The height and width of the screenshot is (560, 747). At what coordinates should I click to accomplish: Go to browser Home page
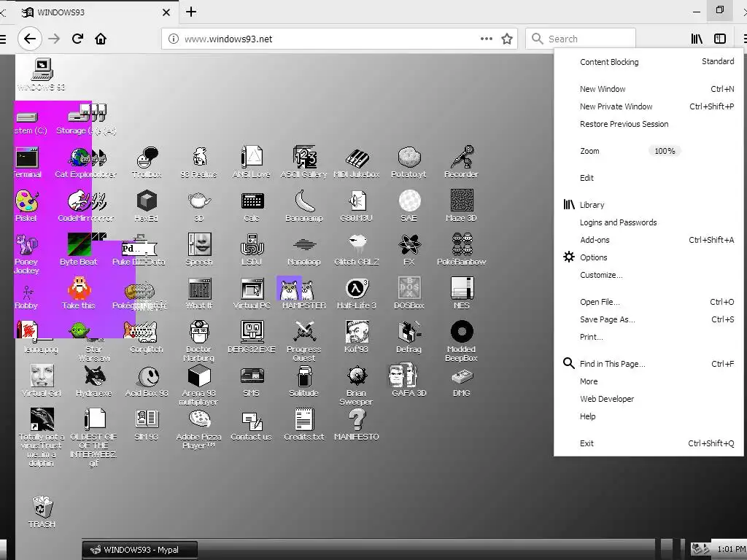(101, 39)
